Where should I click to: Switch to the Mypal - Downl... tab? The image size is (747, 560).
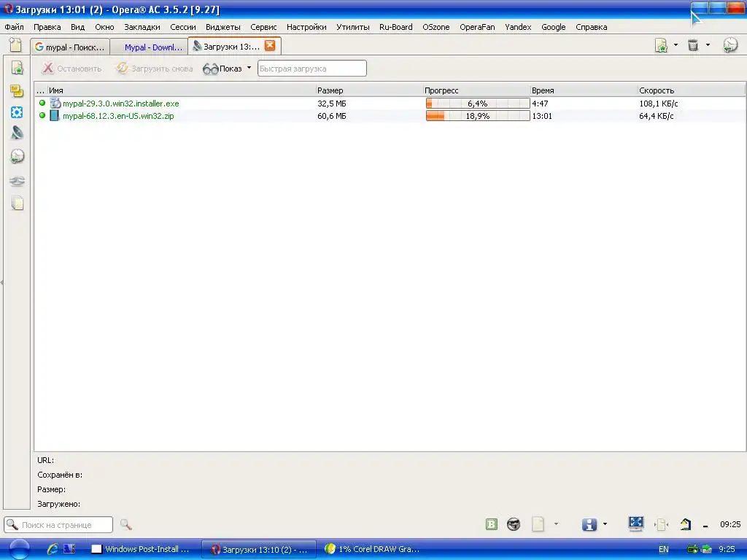(149, 47)
